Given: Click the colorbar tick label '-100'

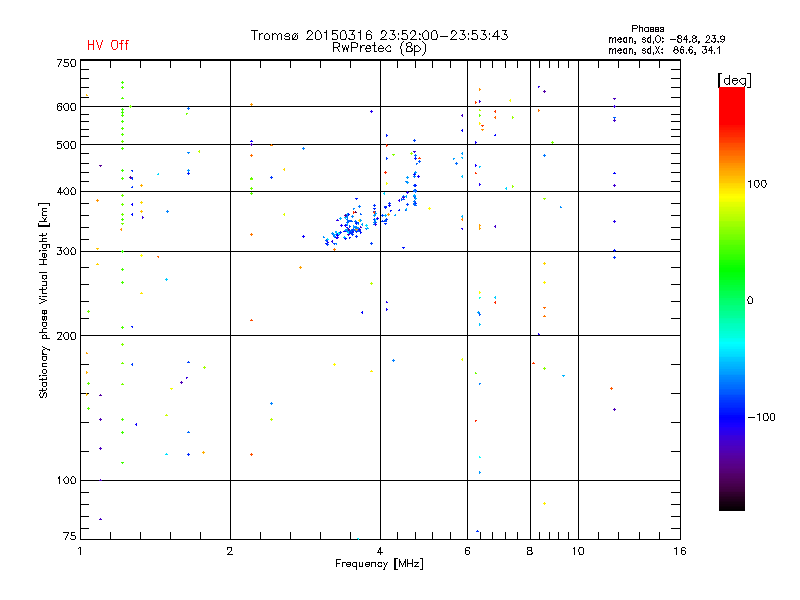Looking at the screenshot, I should point(761,417).
